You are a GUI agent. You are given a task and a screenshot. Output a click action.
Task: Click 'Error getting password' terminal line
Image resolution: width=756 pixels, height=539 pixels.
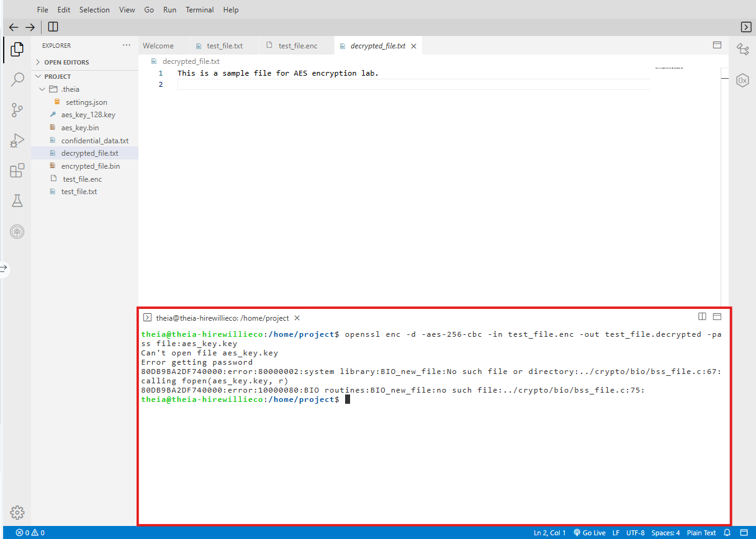click(x=197, y=362)
